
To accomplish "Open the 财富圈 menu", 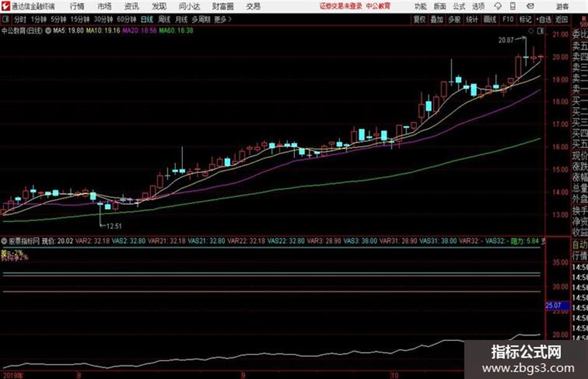I will pos(223,6).
